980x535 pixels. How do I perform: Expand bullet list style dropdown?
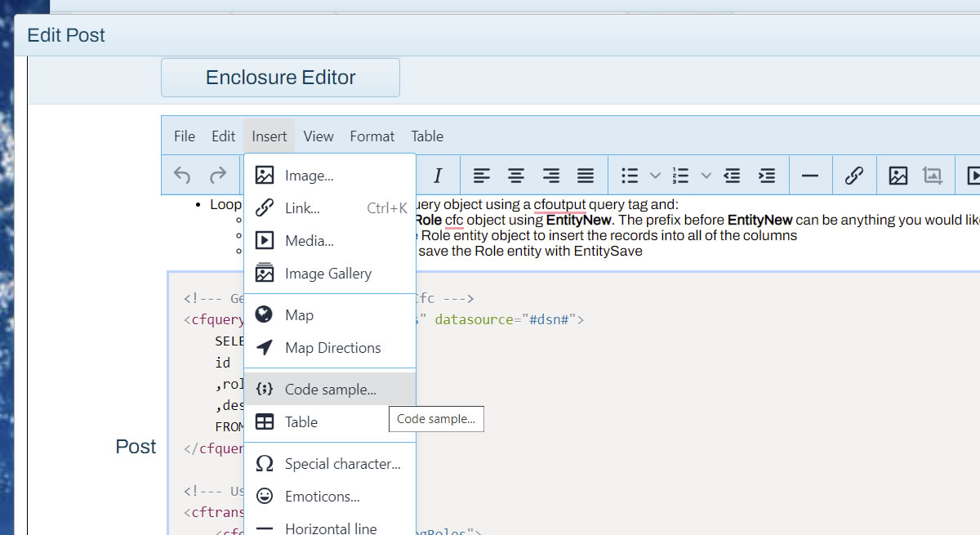(x=655, y=175)
